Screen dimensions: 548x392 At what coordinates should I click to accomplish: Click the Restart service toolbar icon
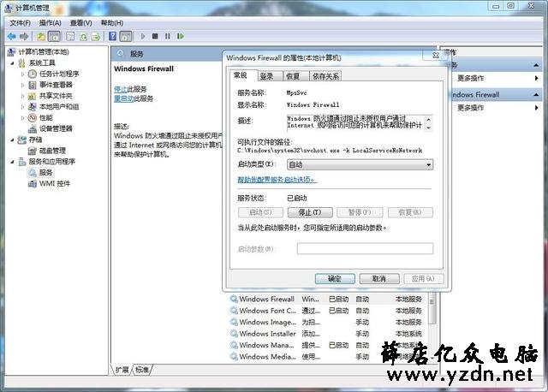[181, 36]
